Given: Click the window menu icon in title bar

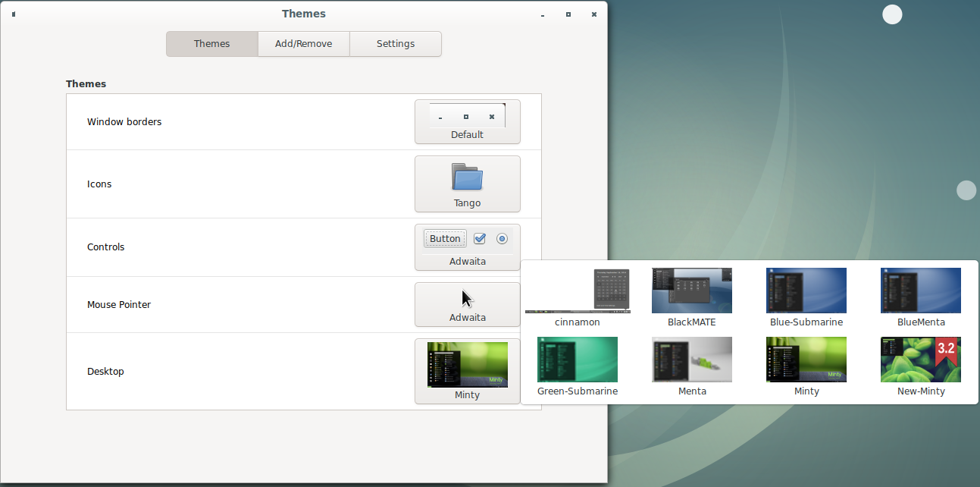Looking at the screenshot, I should pos(14,14).
